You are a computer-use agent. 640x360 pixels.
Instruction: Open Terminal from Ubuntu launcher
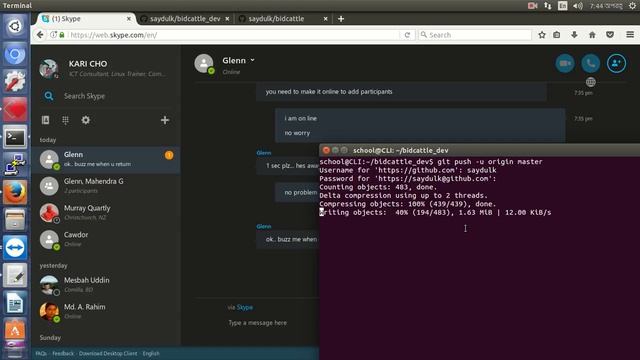tap(15, 137)
